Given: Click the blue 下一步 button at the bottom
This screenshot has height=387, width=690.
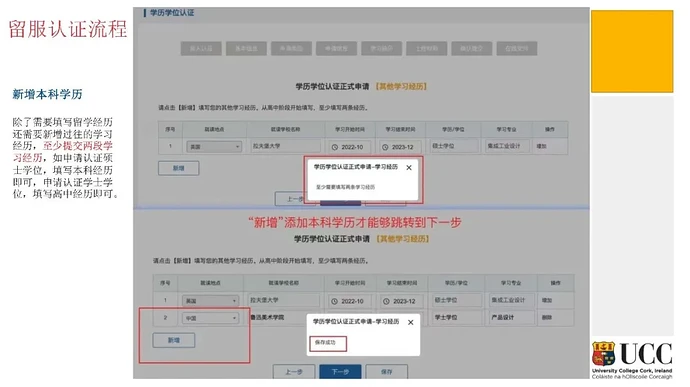Looking at the screenshot, I should click(x=340, y=372).
